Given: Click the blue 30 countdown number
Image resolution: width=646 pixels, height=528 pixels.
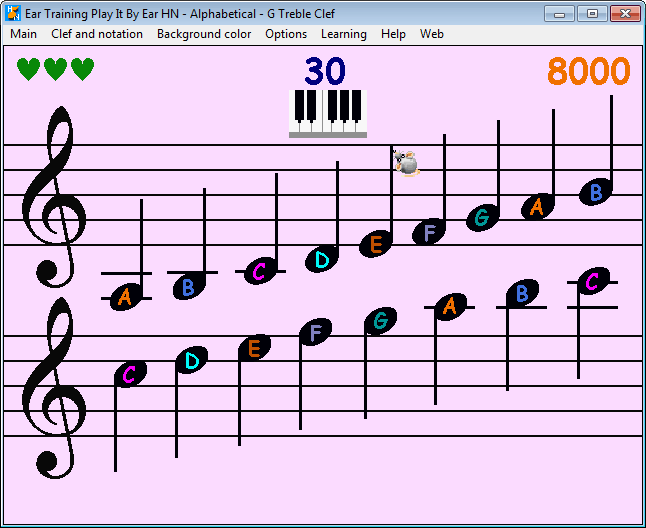Looking at the screenshot, I should tap(325, 71).
